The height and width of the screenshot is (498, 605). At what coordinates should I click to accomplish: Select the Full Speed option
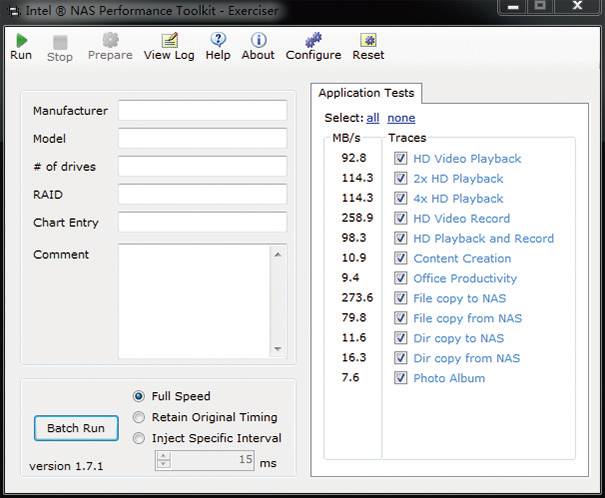tap(139, 396)
